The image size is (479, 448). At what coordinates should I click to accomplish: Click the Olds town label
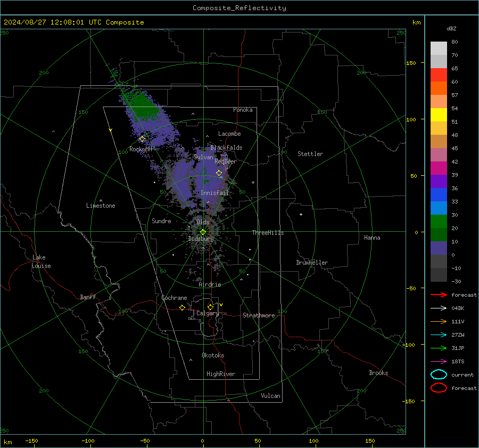203,222
